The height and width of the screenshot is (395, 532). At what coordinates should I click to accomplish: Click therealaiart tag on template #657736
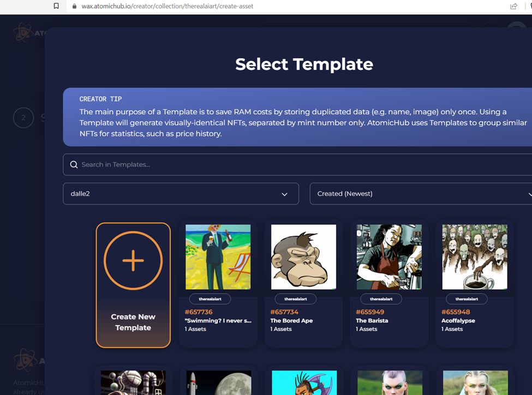[210, 299]
